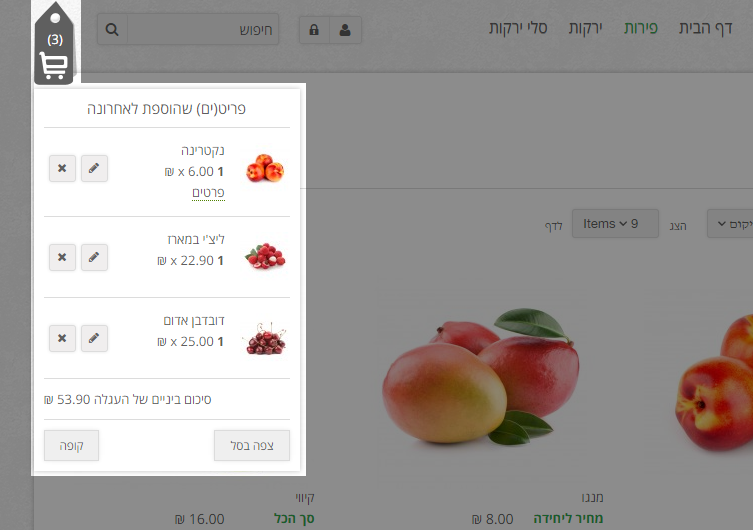Remove נקטרינה from the cart
The image size is (753, 530).
(x=62, y=169)
